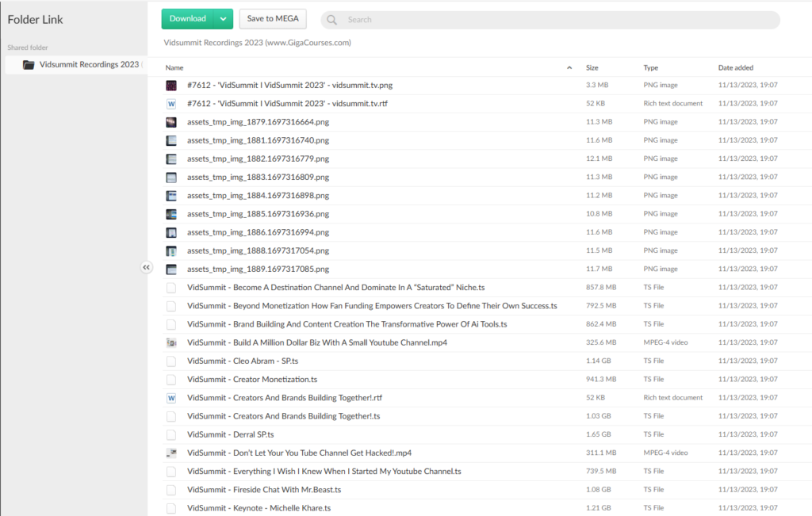Click the document icon for Creators And Brands rtf

tap(171, 398)
